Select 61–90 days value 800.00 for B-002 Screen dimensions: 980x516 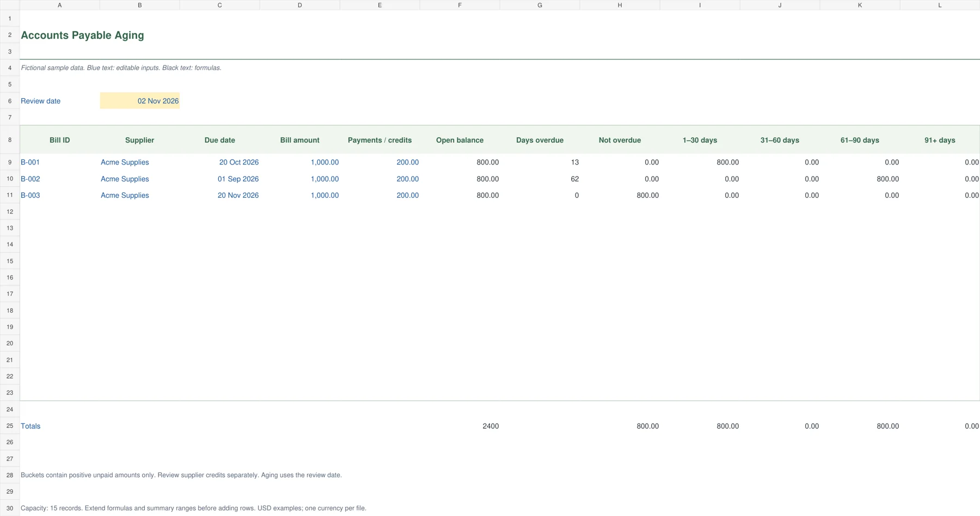[860, 179]
